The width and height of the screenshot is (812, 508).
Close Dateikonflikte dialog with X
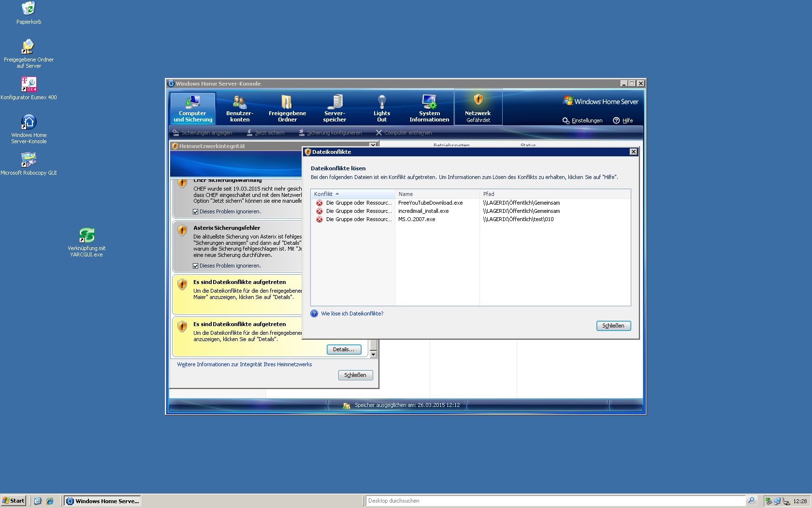click(x=633, y=152)
